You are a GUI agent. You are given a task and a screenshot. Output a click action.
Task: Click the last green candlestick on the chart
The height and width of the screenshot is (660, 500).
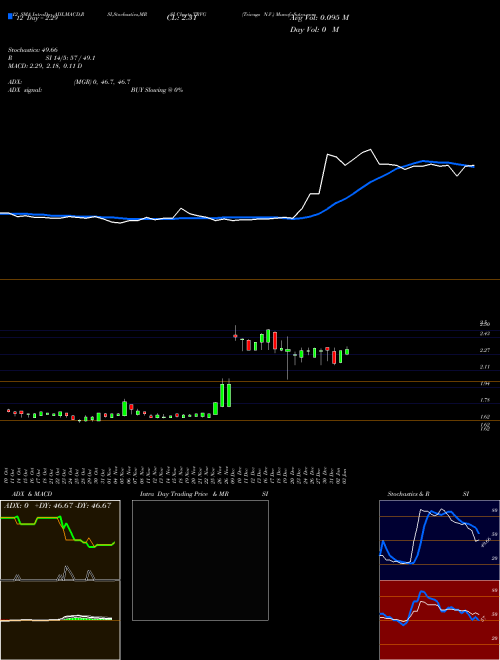(x=347, y=351)
